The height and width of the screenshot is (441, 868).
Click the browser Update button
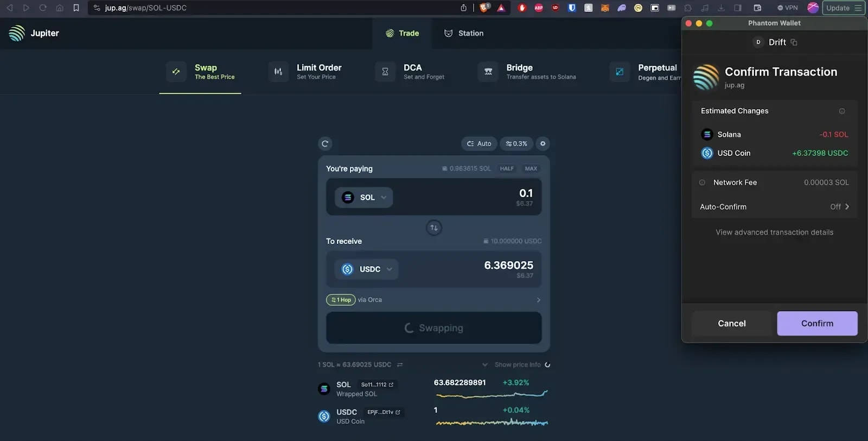(844, 8)
